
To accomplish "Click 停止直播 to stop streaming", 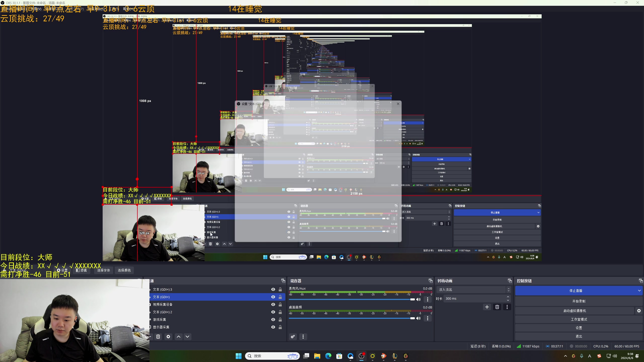I will tap(576, 291).
